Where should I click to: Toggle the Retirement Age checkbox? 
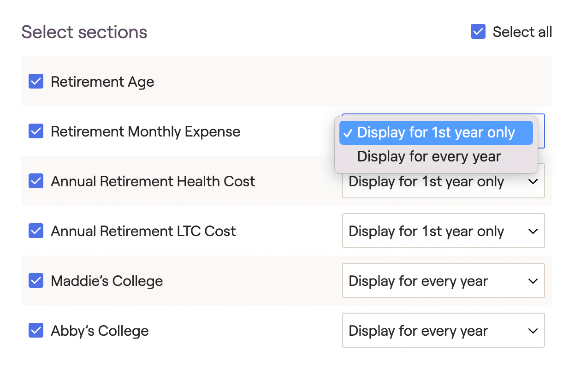(36, 82)
